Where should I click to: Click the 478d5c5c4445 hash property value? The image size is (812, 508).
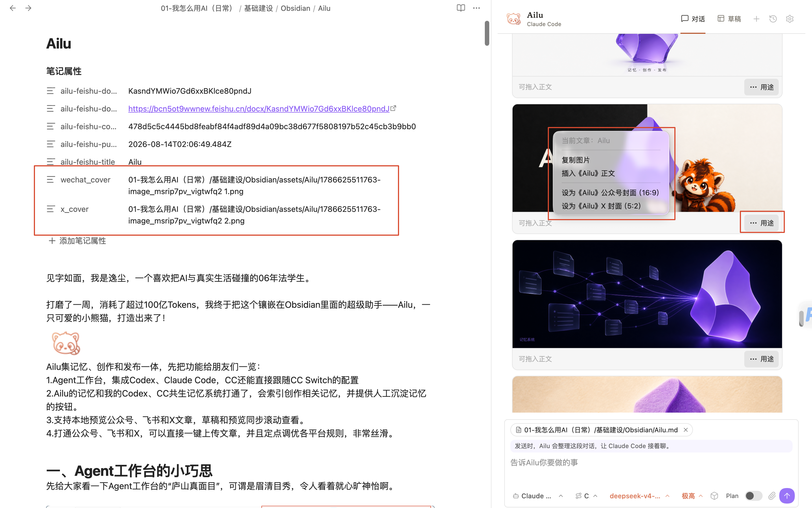pyautogui.click(x=272, y=126)
